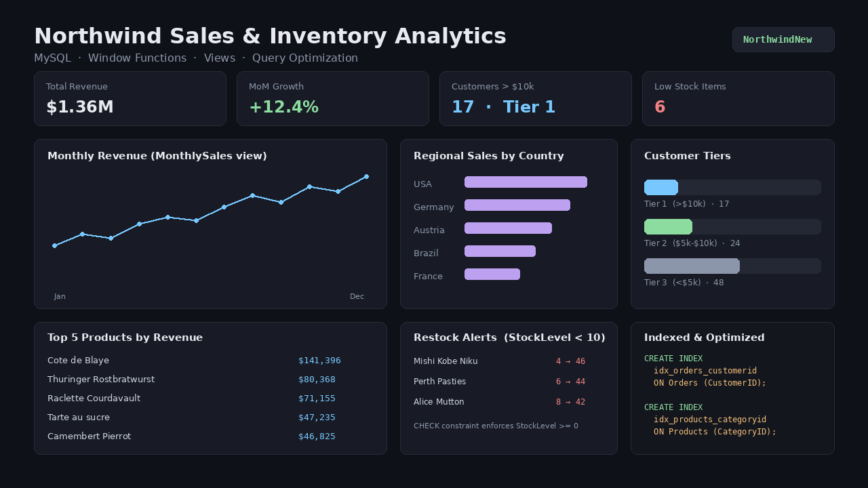Open the Customers > $10k card
The image size is (868, 488).
pos(536,99)
